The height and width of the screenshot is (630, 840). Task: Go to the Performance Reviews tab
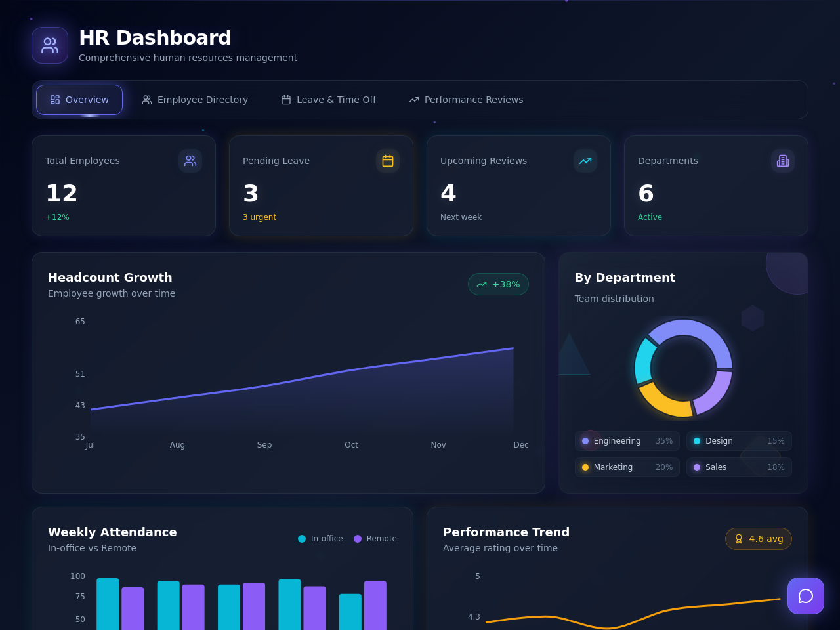click(466, 100)
